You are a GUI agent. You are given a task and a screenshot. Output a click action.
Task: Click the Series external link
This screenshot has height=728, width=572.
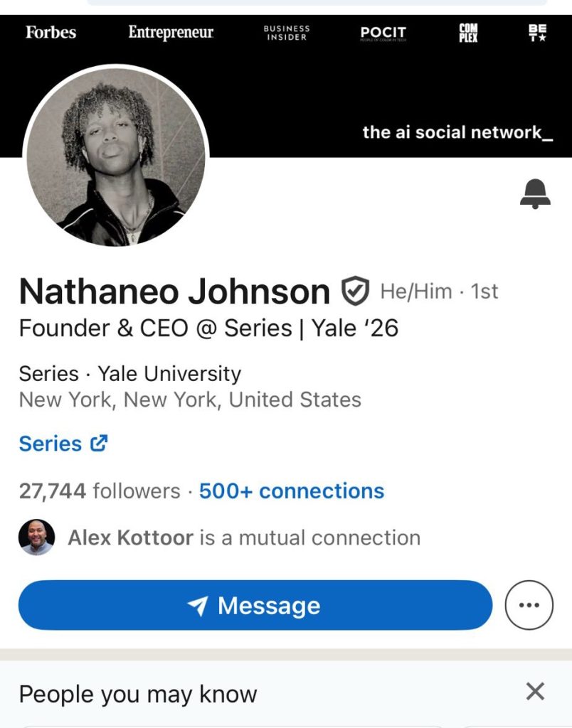tap(51, 444)
